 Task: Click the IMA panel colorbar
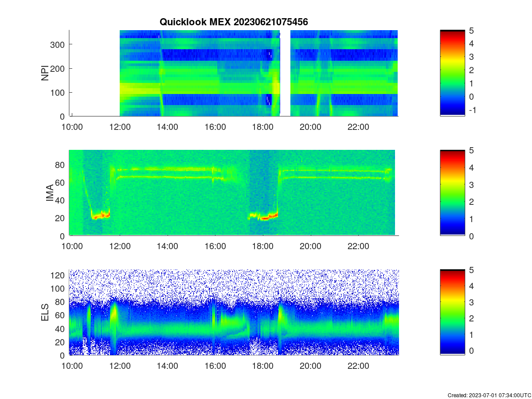[x=452, y=193]
